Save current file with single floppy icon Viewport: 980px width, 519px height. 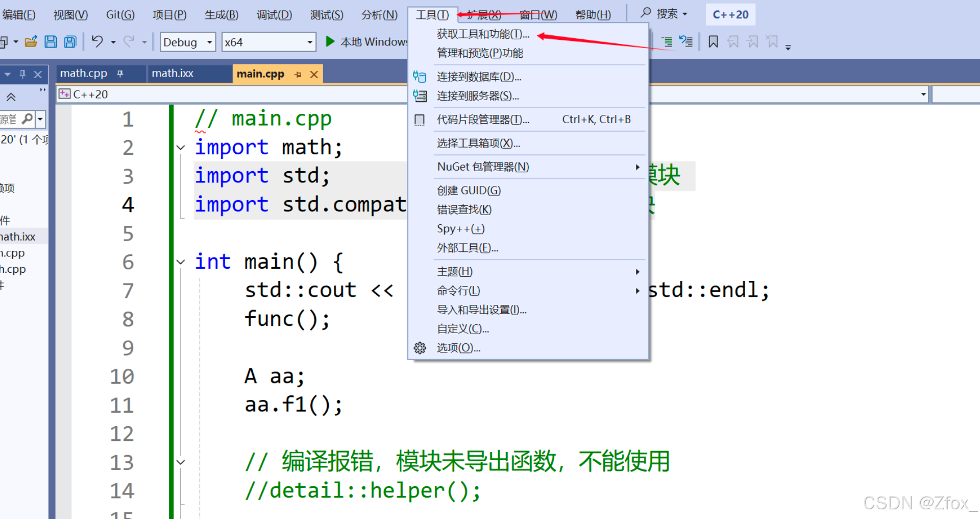coord(51,42)
